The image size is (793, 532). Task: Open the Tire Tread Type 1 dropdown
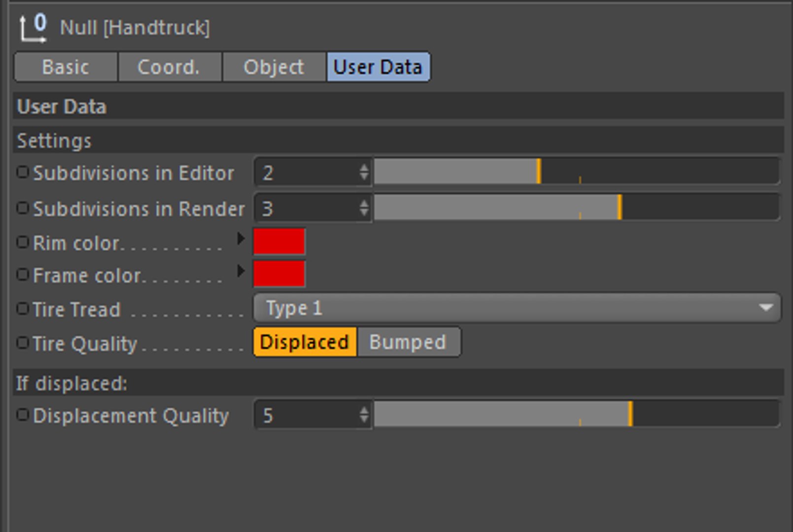(x=517, y=308)
